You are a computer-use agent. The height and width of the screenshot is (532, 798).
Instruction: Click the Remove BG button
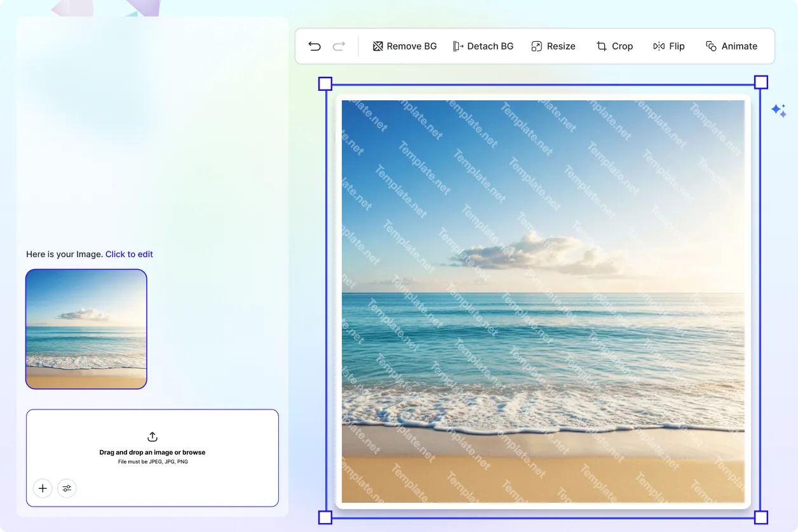pyautogui.click(x=405, y=46)
